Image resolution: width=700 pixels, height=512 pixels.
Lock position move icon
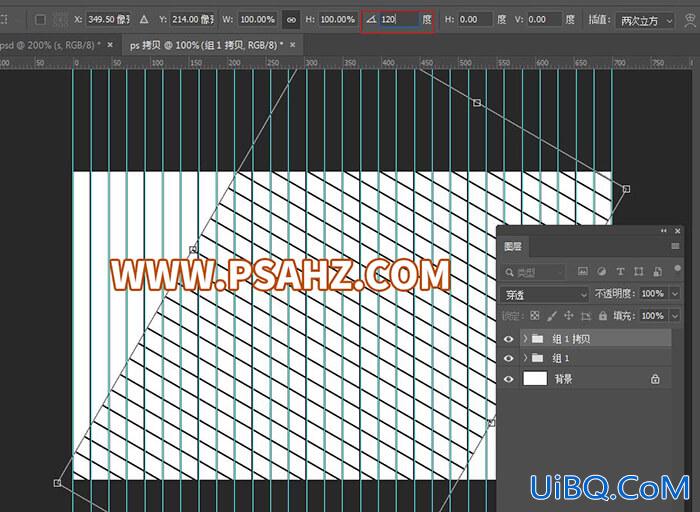(x=569, y=316)
